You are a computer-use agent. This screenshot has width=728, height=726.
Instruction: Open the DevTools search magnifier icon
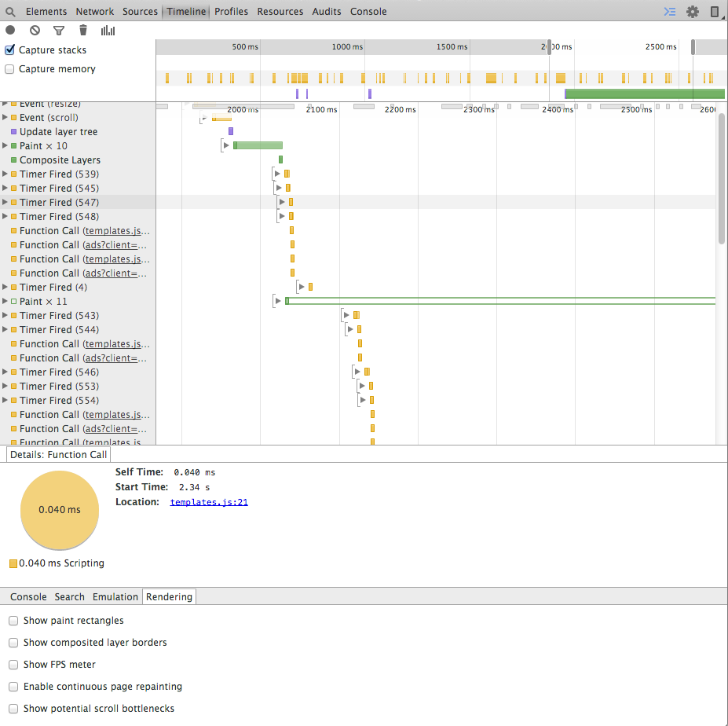[11, 12]
